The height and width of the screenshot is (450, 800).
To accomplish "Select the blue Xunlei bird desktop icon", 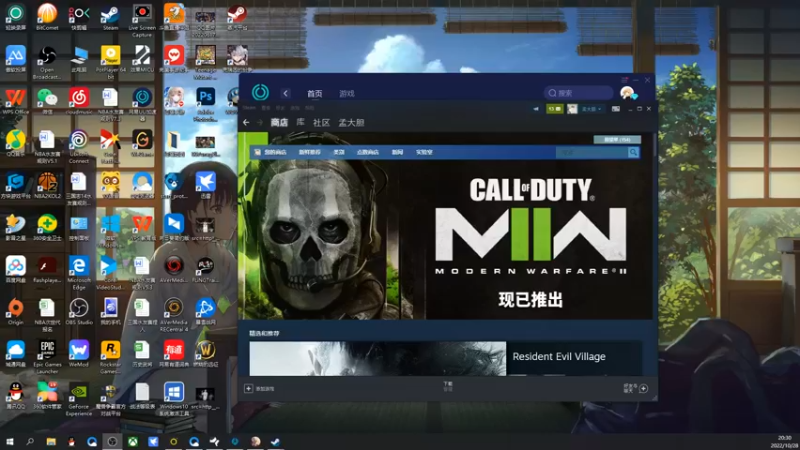I will (205, 184).
